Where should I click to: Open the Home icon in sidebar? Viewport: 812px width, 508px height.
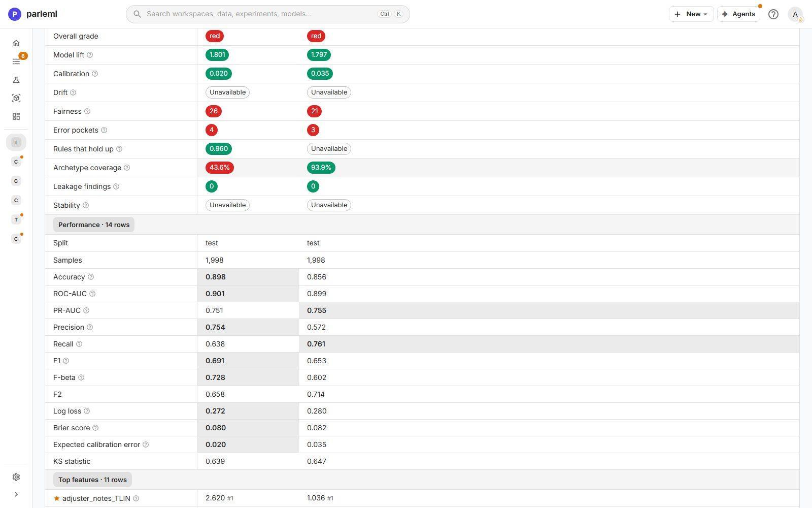16,43
